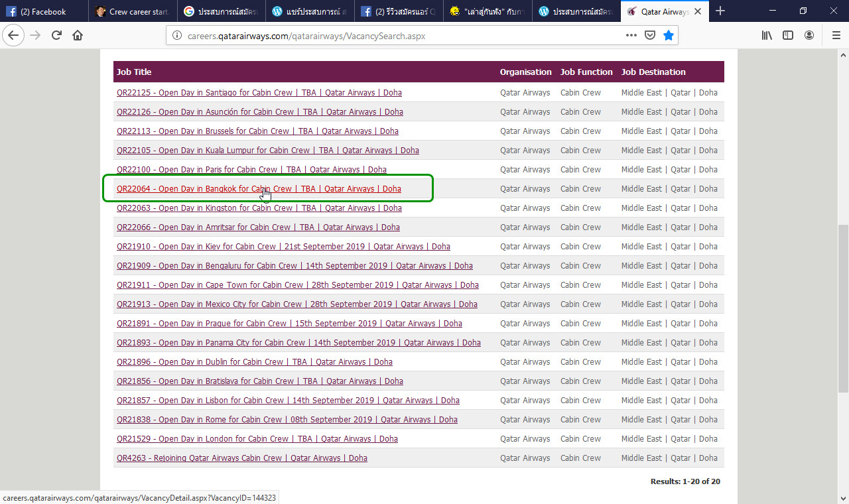Open QR21857 Open Day in Lisbon link
This screenshot has height=504, width=849.
288,401
